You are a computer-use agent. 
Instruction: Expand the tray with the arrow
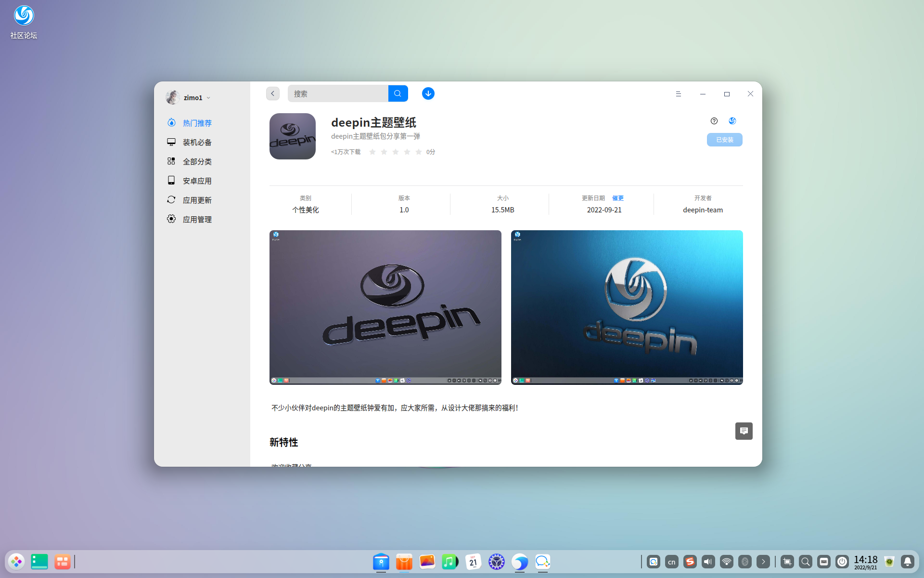coord(763,562)
